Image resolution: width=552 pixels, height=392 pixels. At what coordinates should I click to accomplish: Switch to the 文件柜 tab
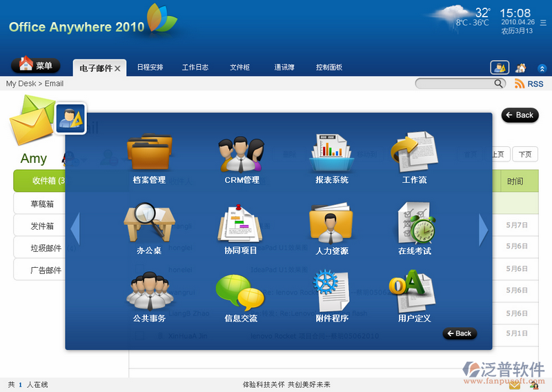point(239,67)
